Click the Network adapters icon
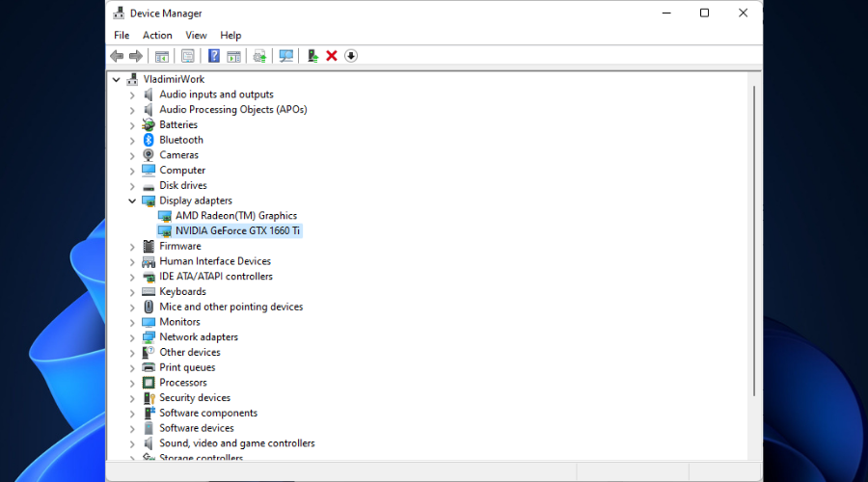Viewport: 868px width, 482px height. tap(149, 337)
